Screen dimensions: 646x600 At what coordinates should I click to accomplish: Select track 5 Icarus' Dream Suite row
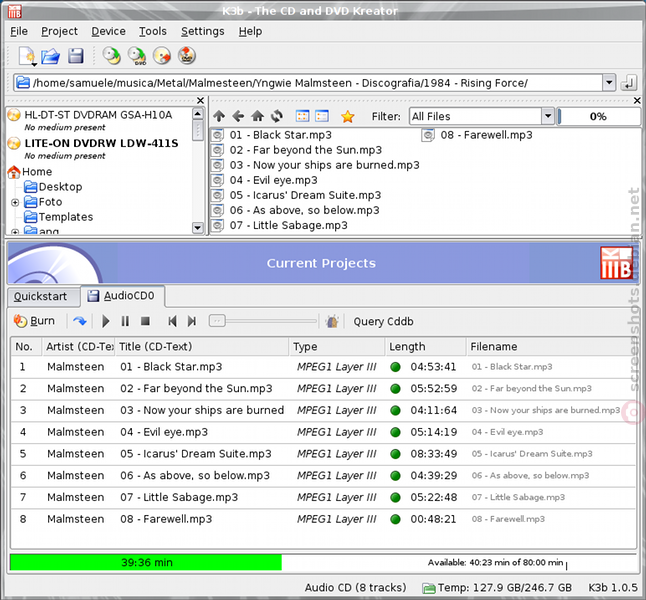323,454
